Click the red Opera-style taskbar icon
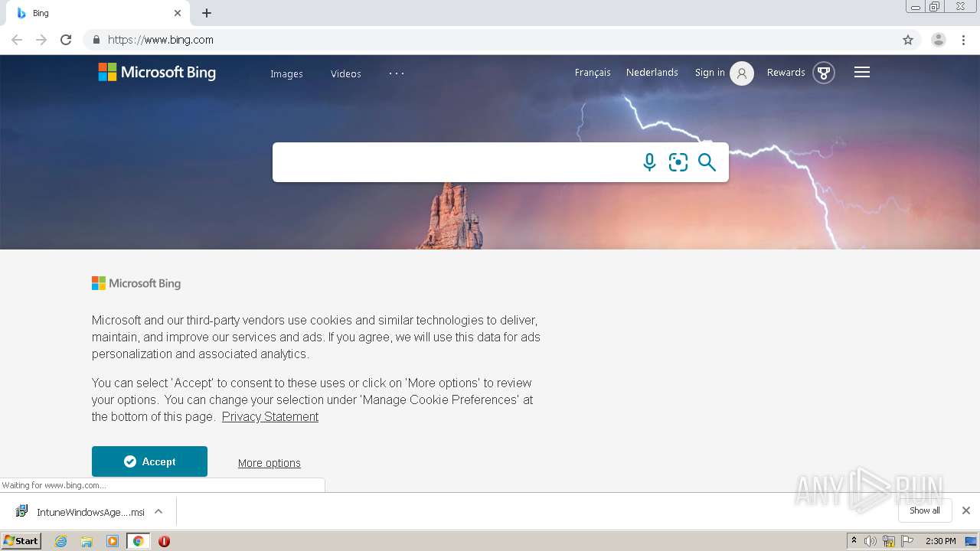Screen dimensions: 980x551 (x=164, y=541)
